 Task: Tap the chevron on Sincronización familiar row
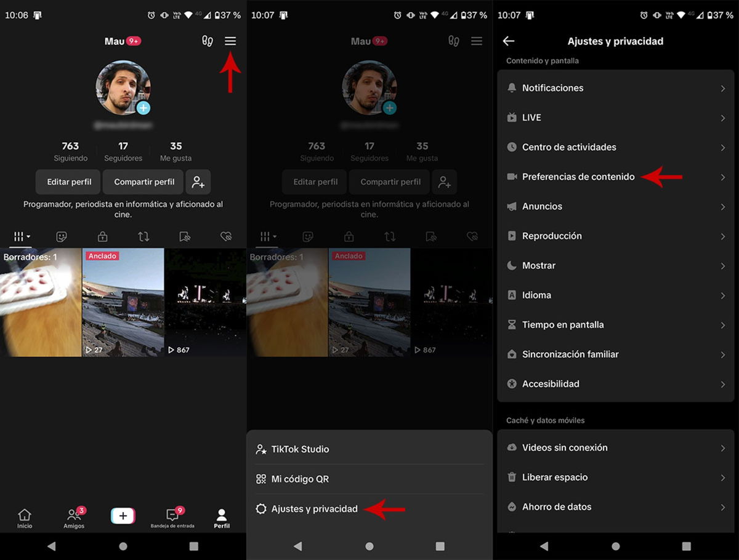point(723,354)
